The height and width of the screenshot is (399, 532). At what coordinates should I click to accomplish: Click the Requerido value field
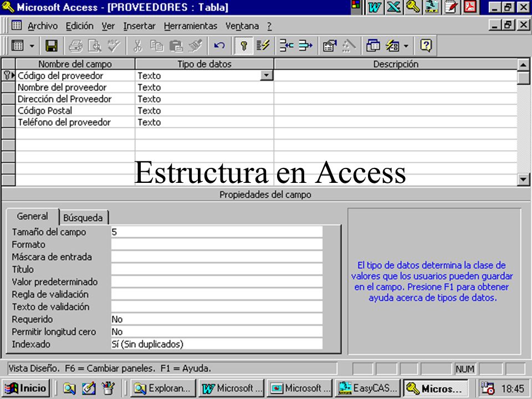tap(217, 319)
